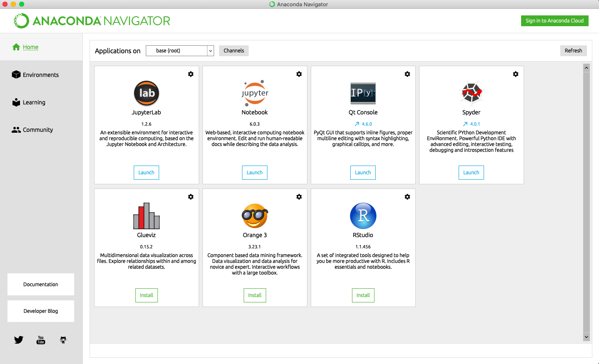Click the Glueviz bar chart logo
The width and height of the screenshot is (599, 364).
[147, 216]
